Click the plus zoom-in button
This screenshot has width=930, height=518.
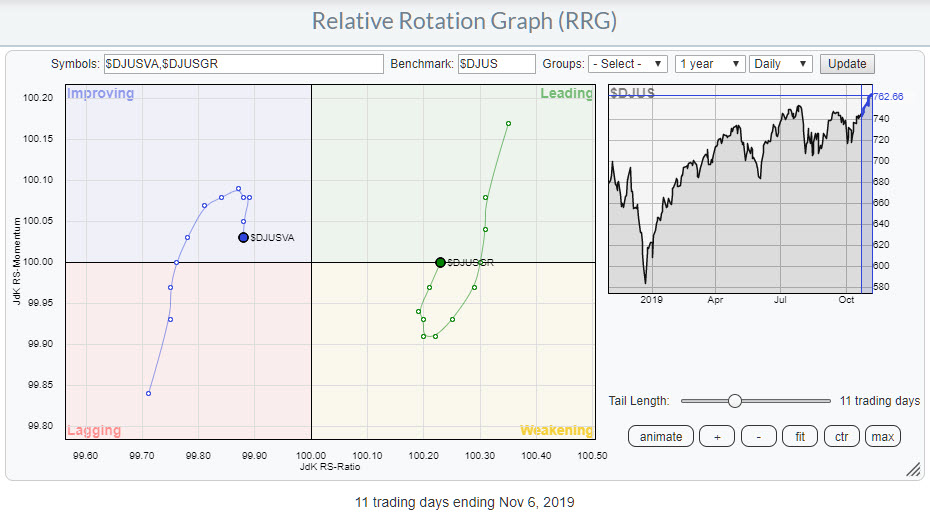(717, 437)
